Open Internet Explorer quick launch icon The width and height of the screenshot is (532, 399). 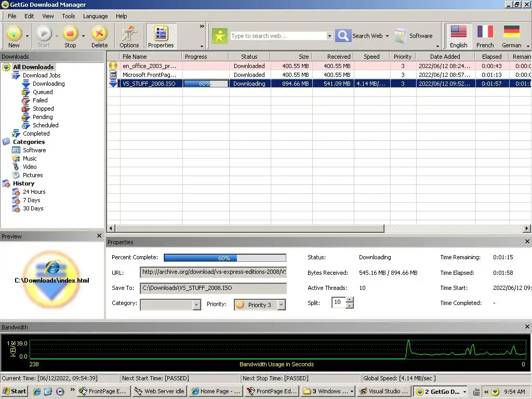click(x=37, y=391)
